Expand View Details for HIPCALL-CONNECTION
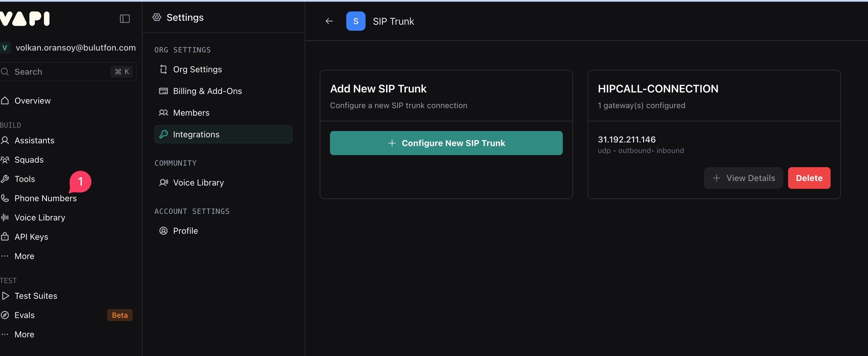 (x=743, y=178)
